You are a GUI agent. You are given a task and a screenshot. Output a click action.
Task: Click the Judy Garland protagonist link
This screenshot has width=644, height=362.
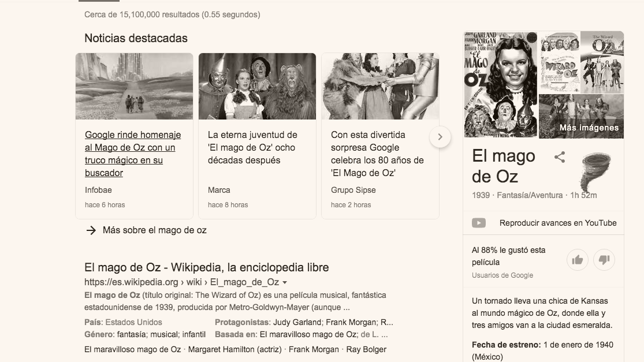point(297,322)
